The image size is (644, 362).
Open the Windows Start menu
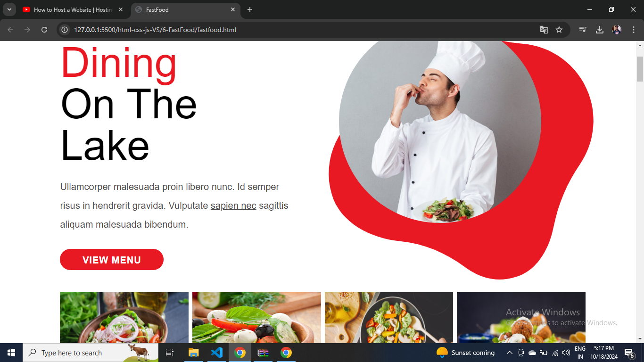point(11,353)
